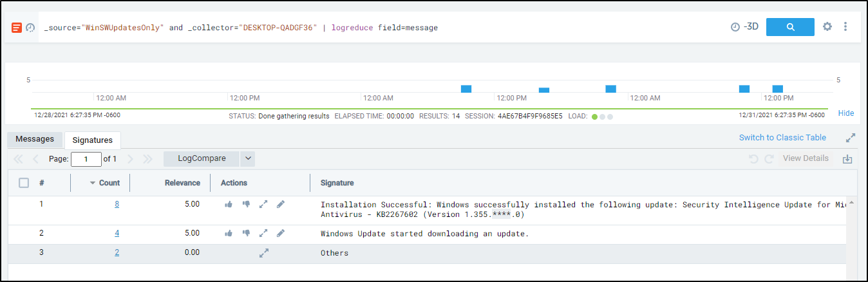Click the page number input field

(x=86, y=159)
